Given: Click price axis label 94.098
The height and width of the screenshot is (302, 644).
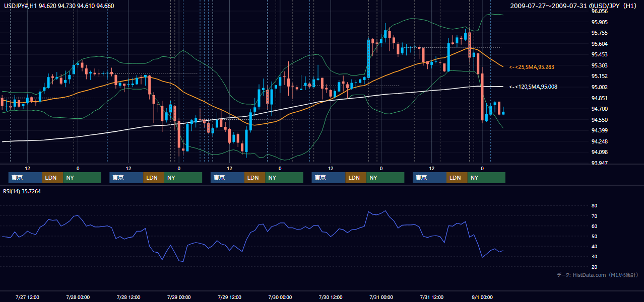Looking at the screenshot, I should pyautogui.click(x=599, y=152).
